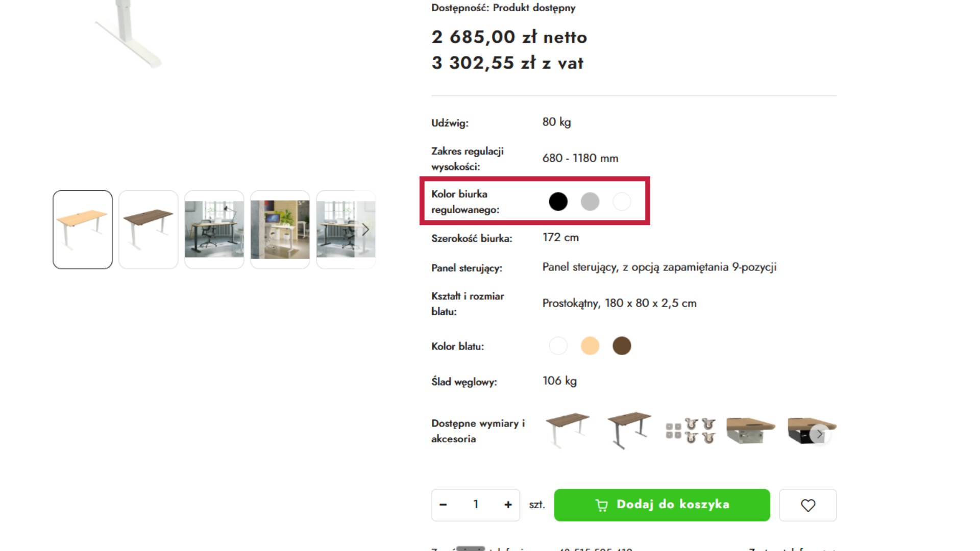View room photo with monitor on desk

(280, 230)
